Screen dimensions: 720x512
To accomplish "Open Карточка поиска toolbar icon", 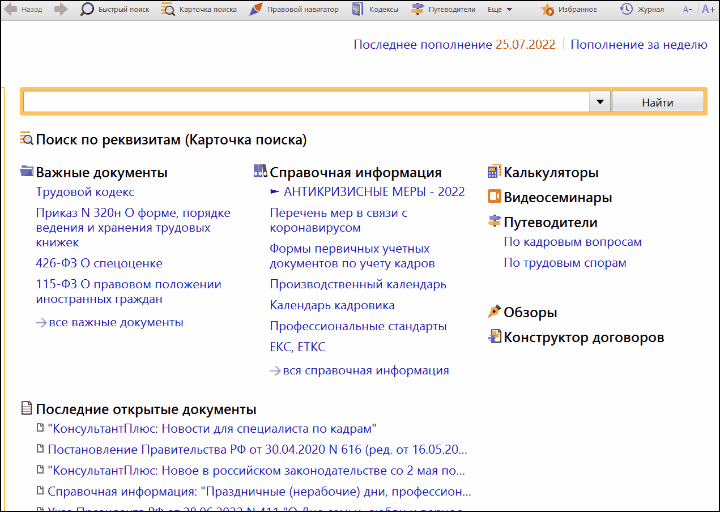I will 168,9.
